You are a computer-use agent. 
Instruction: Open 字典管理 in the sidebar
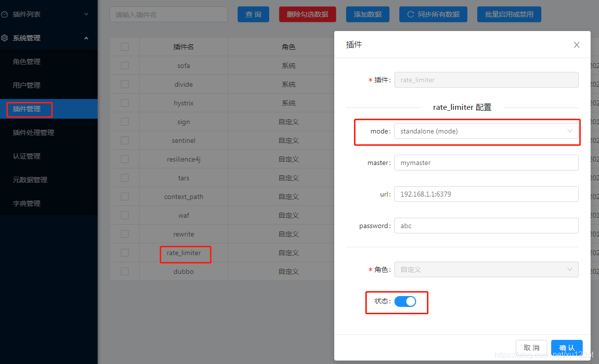point(49,203)
